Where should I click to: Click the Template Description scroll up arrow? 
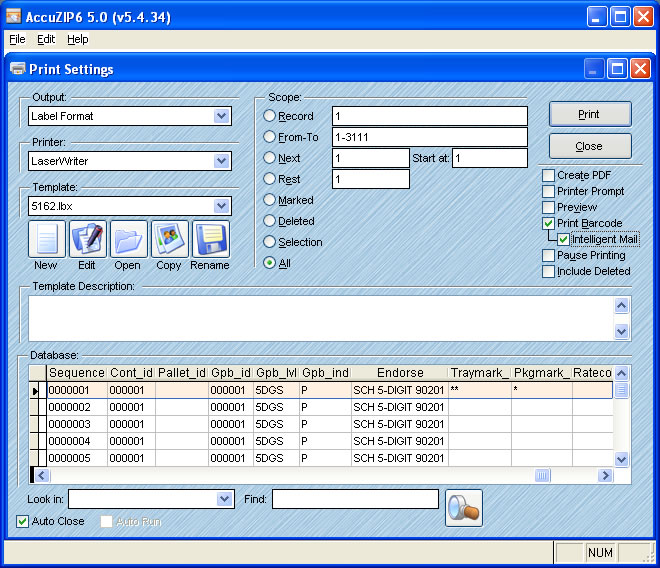[x=621, y=305]
